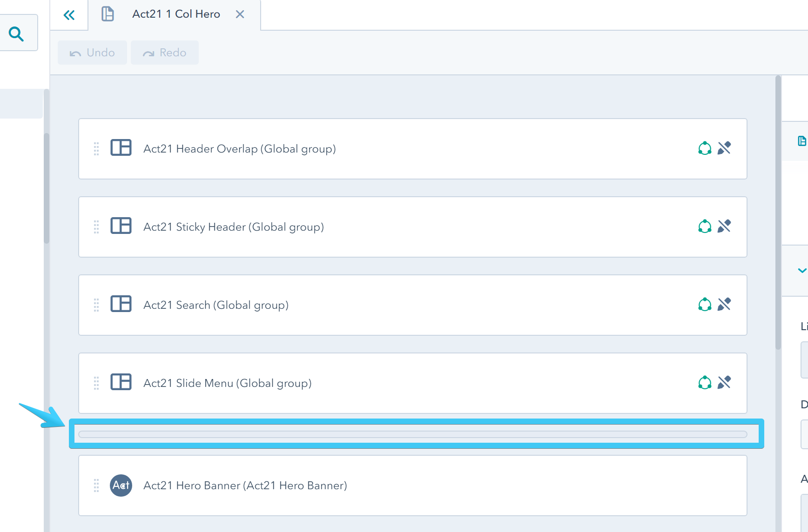Click the Undo button

pyautogui.click(x=92, y=52)
